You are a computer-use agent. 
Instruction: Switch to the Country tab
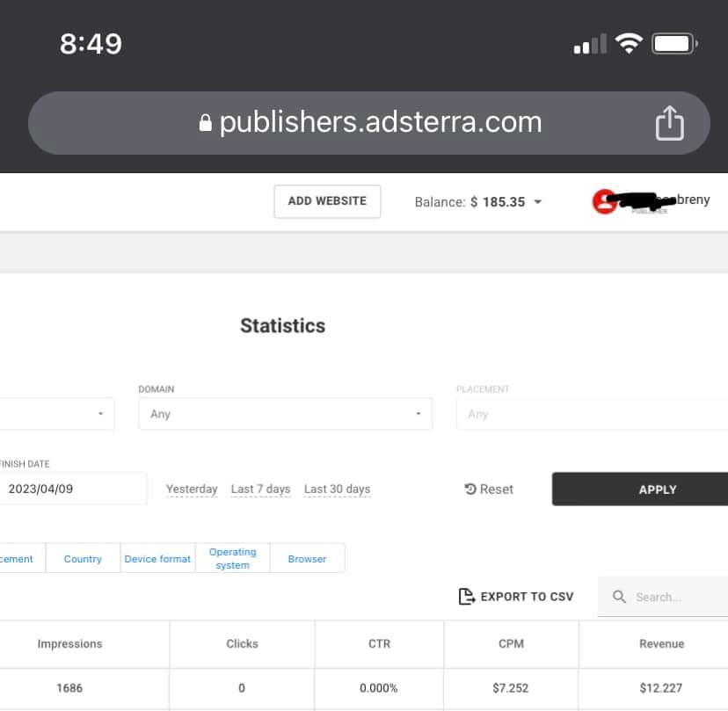point(82,557)
